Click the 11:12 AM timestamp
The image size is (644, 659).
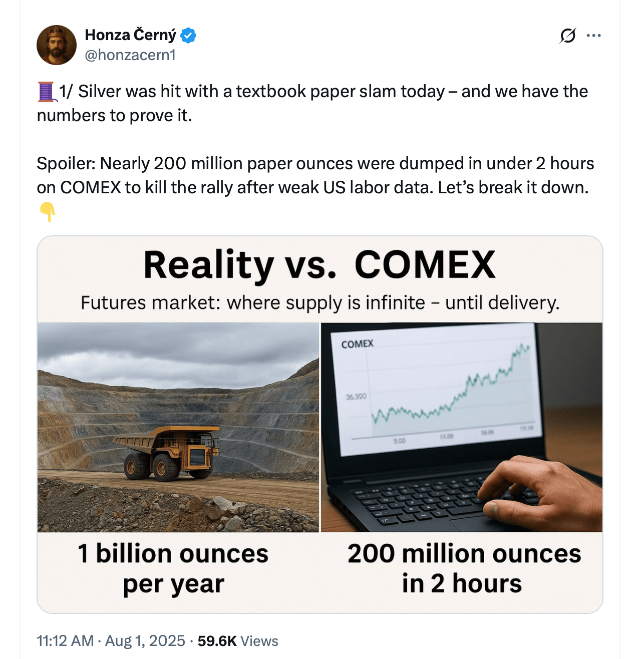[65, 641]
